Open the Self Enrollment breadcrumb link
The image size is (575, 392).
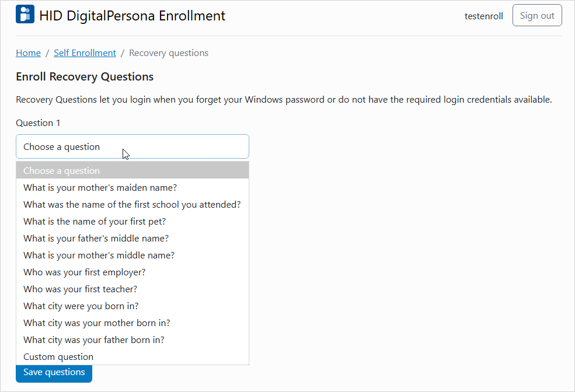85,53
